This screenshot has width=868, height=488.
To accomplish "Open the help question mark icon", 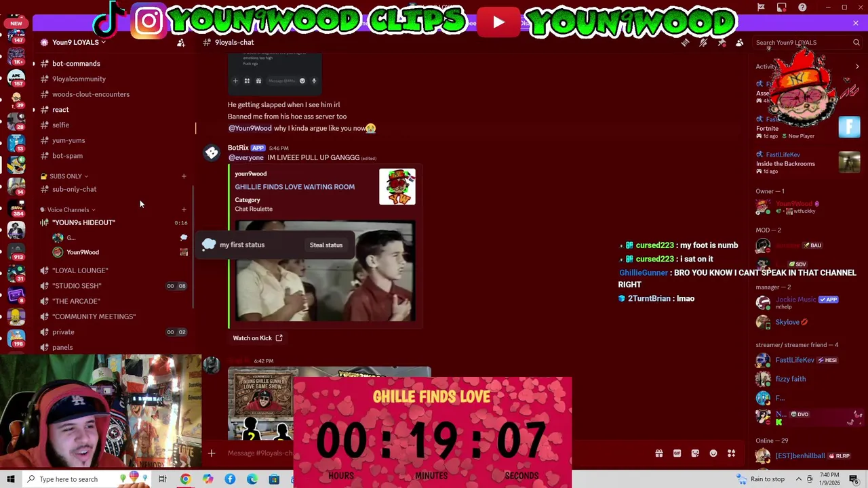I will tap(802, 7).
